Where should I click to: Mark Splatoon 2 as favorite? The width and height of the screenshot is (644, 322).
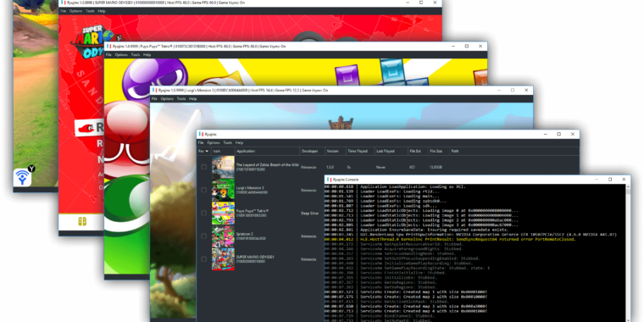(x=203, y=236)
